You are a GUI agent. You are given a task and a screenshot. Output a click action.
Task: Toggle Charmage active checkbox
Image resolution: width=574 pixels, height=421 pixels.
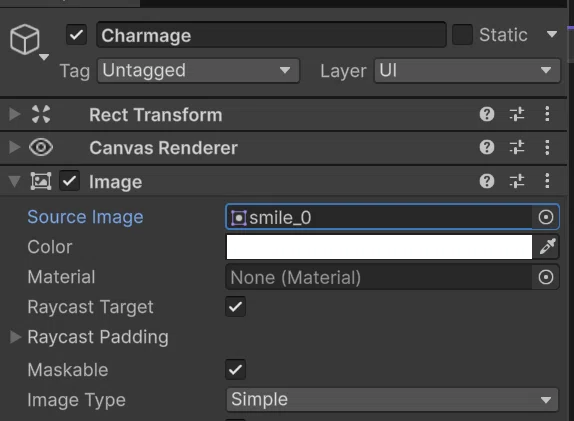77,35
